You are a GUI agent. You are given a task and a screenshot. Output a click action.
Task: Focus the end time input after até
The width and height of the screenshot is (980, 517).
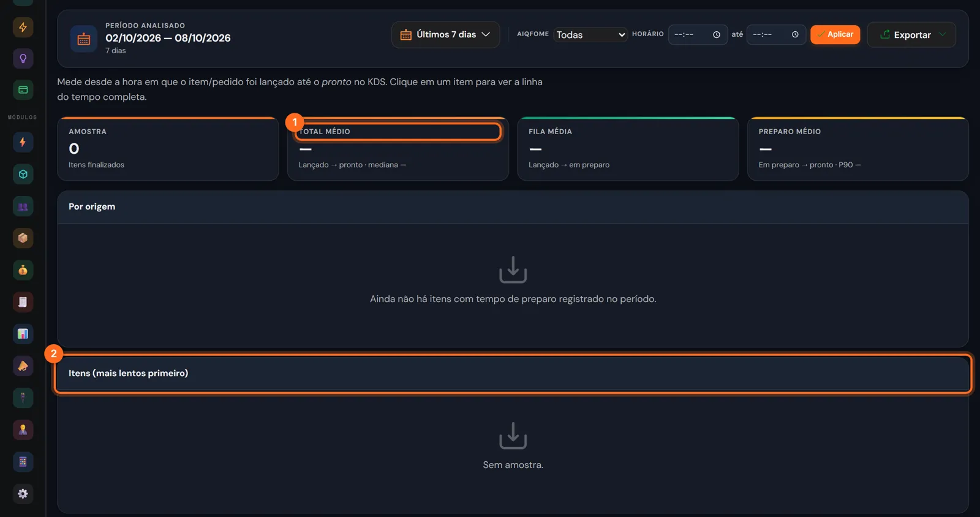(776, 35)
